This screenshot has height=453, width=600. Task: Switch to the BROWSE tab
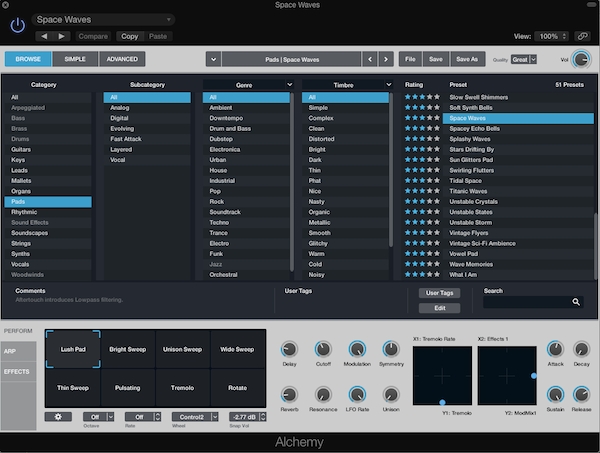[x=28, y=59]
